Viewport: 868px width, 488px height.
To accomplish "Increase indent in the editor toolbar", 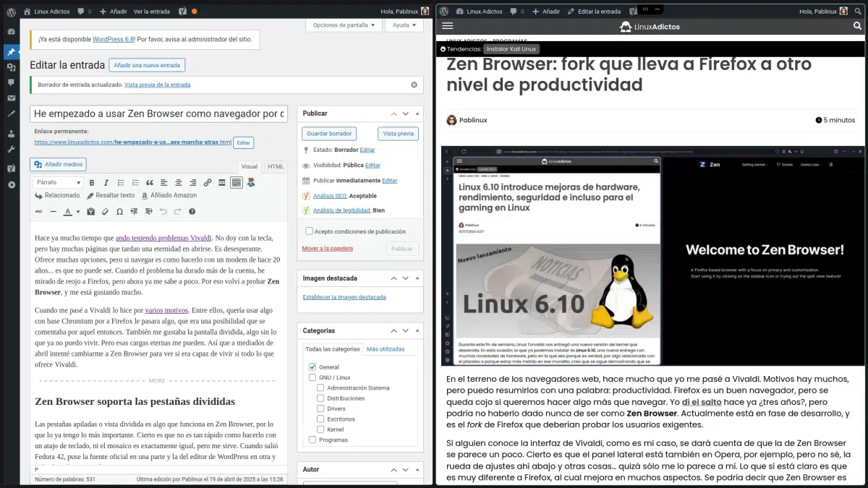I will click(148, 212).
